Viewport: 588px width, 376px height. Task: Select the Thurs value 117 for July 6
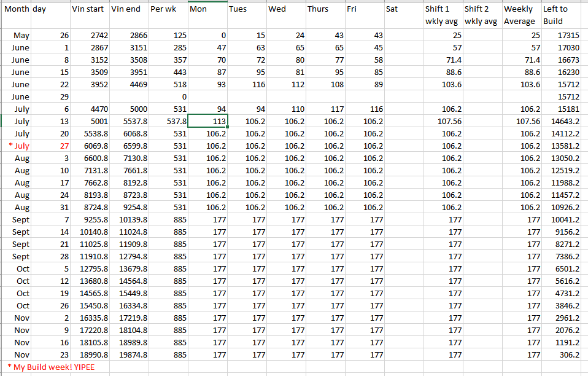tap(325, 109)
